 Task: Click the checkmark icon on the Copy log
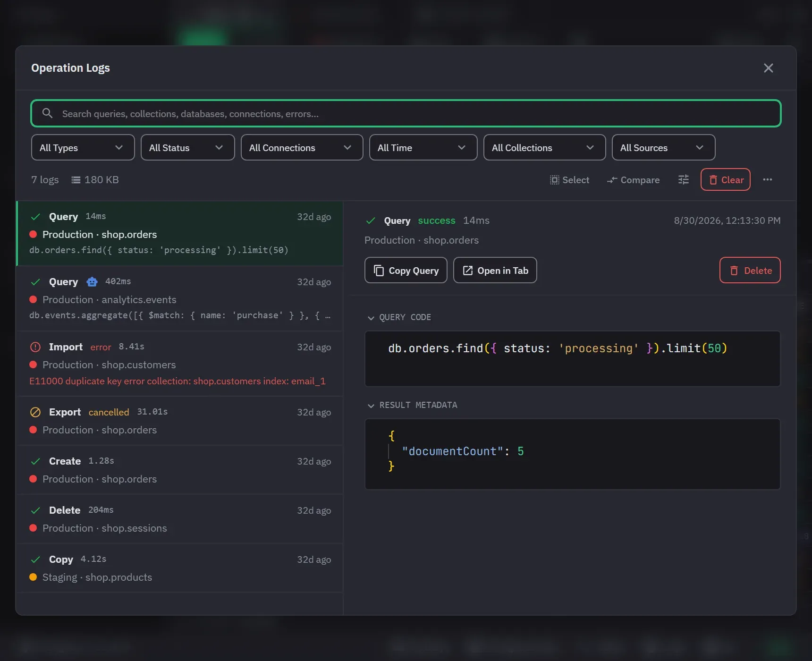point(35,559)
